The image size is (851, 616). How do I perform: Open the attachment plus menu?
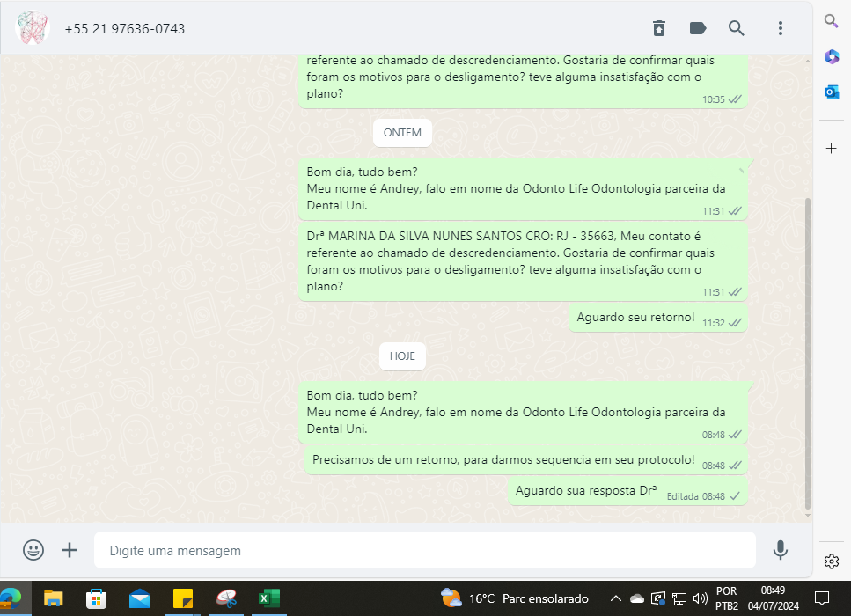point(70,550)
